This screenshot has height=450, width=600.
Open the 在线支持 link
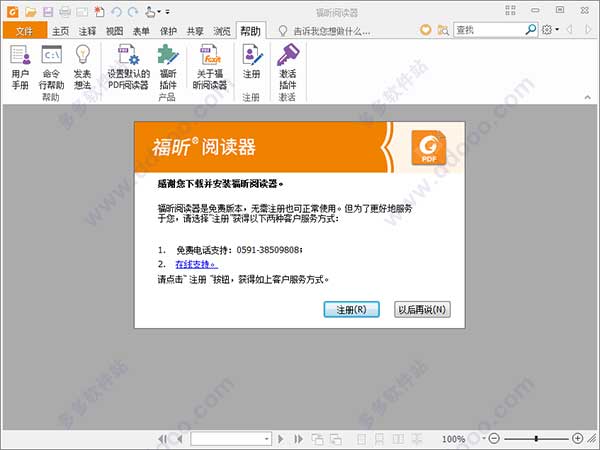(x=197, y=264)
